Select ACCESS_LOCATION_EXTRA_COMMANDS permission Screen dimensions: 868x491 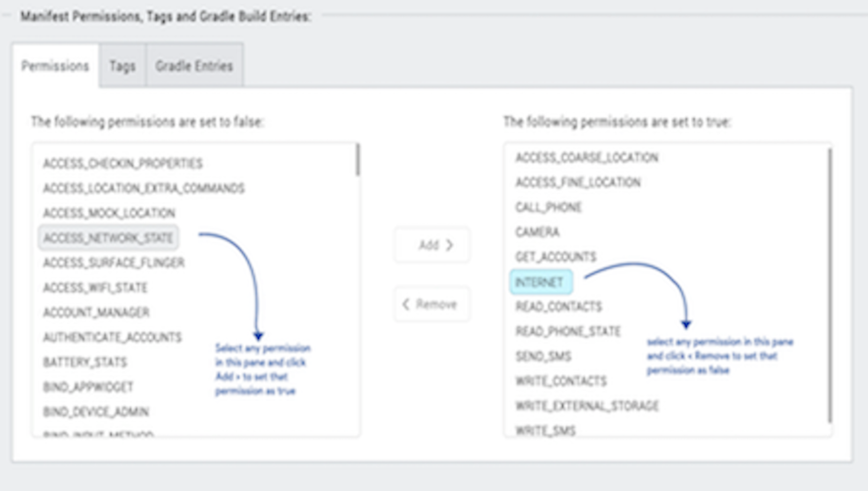tap(144, 188)
